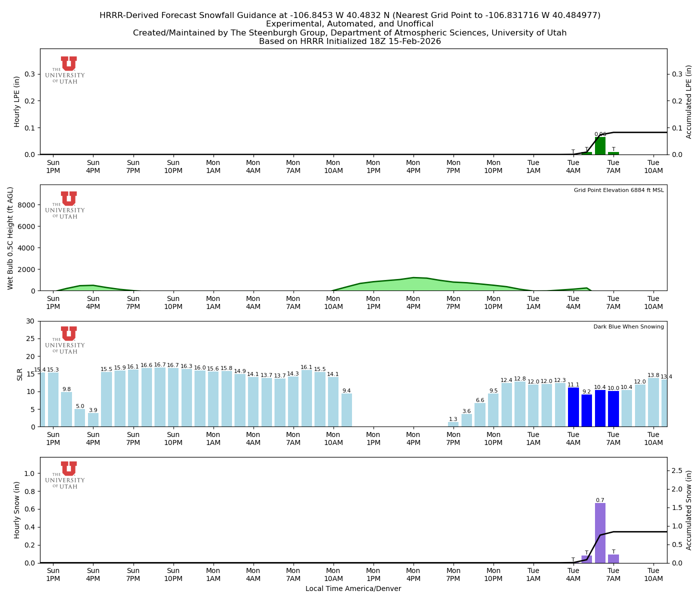Click the 'Grid Point Elevation 6884 ft MSL' label

point(619,190)
